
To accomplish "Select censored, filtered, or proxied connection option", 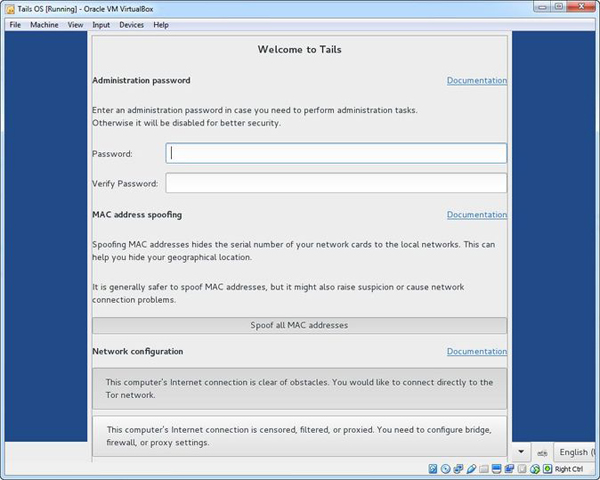I will click(300, 436).
